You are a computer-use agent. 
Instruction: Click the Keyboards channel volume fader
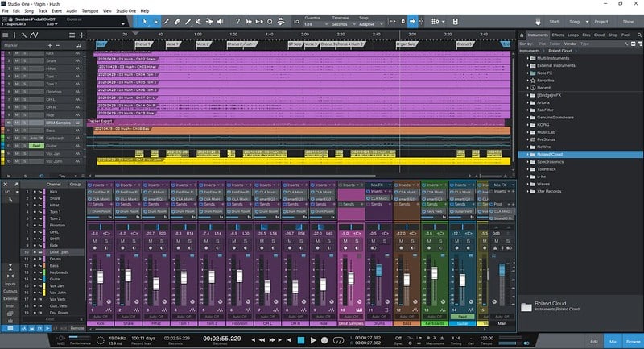coord(435,273)
